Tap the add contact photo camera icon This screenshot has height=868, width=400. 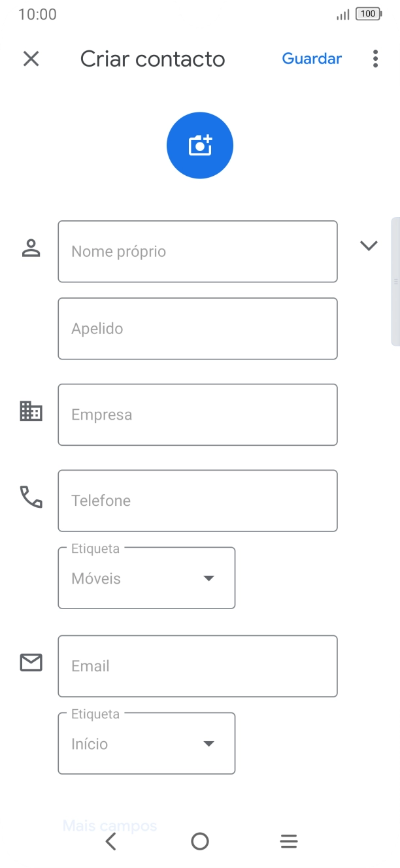199,144
